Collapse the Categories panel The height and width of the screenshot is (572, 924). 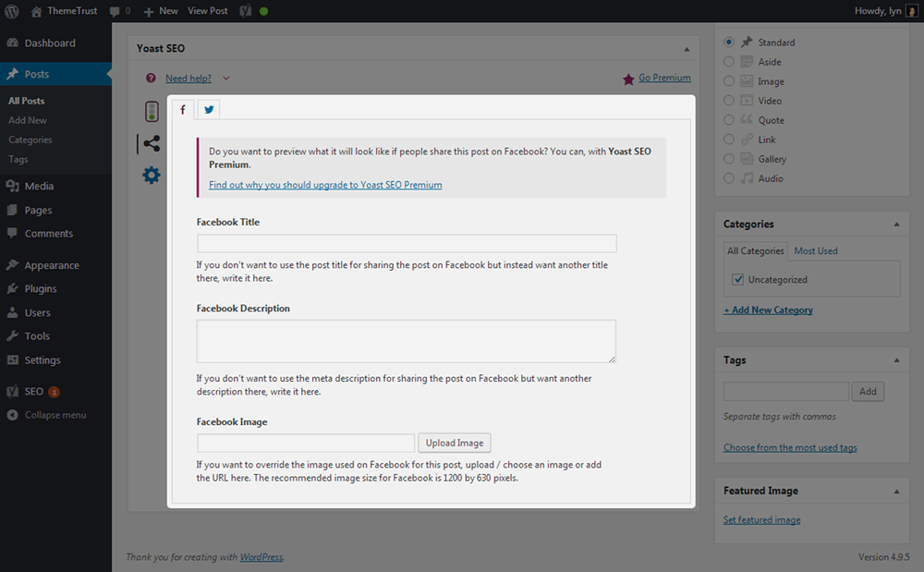tap(895, 225)
